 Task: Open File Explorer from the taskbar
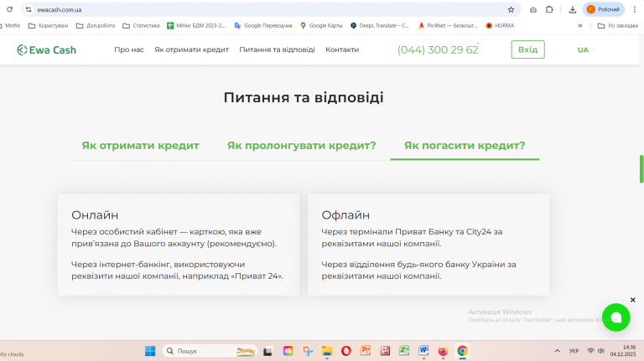click(327, 351)
